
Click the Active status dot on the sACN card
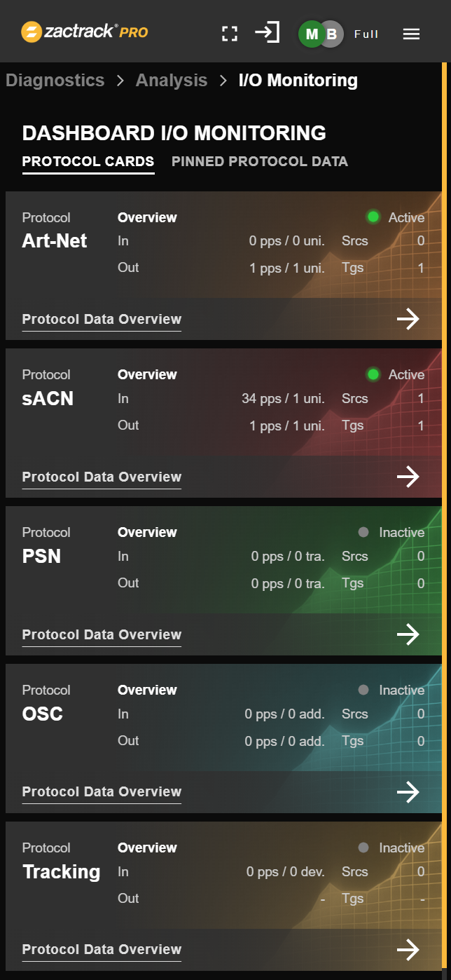(372, 374)
